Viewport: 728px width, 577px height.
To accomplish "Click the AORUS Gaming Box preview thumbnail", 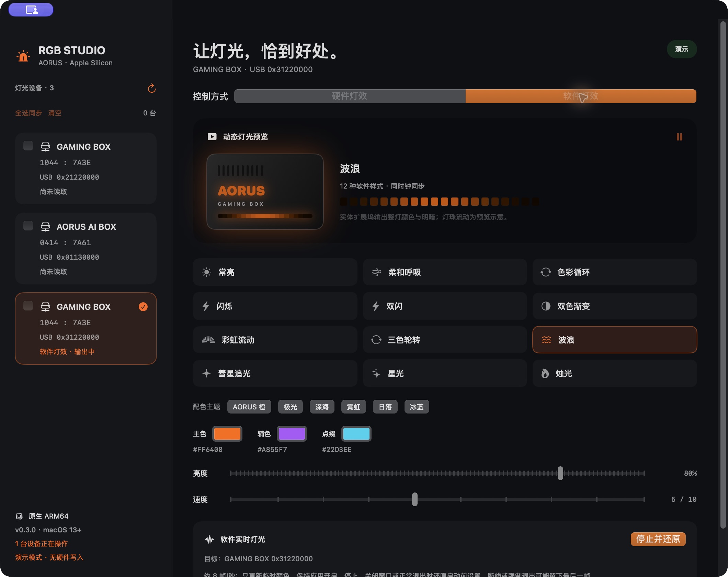I will click(x=265, y=192).
